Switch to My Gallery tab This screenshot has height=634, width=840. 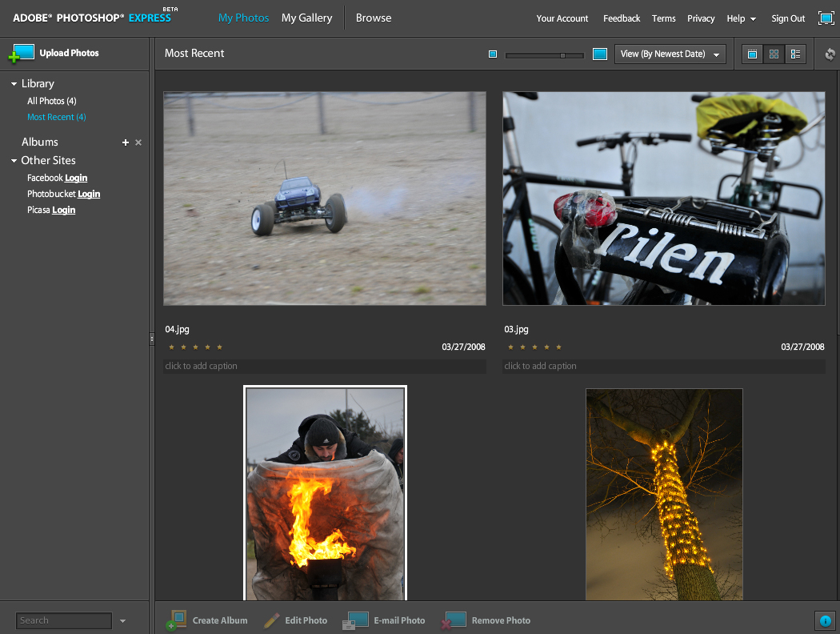pyautogui.click(x=306, y=18)
